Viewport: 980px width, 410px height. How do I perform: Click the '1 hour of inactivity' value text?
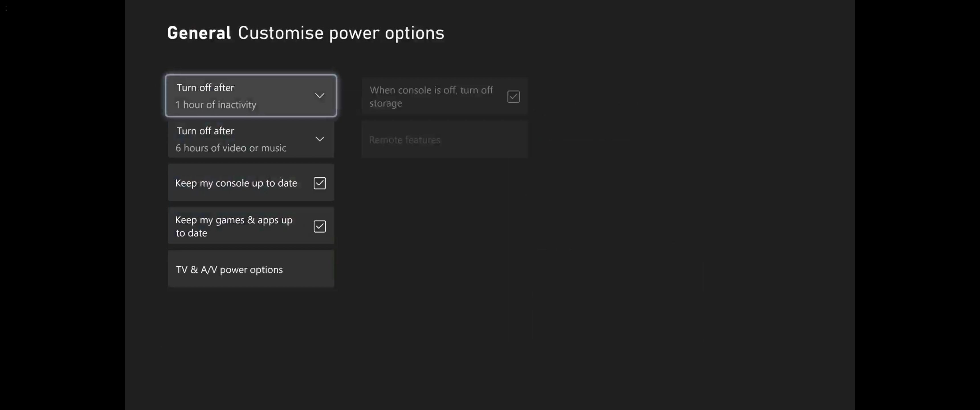point(216,105)
